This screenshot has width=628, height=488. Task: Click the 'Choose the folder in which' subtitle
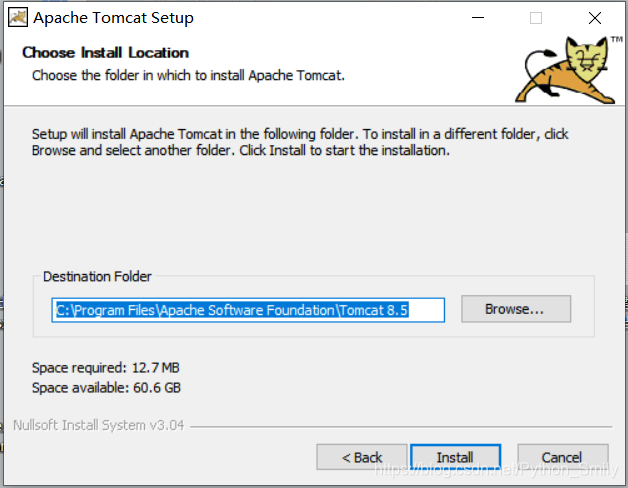click(x=188, y=75)
